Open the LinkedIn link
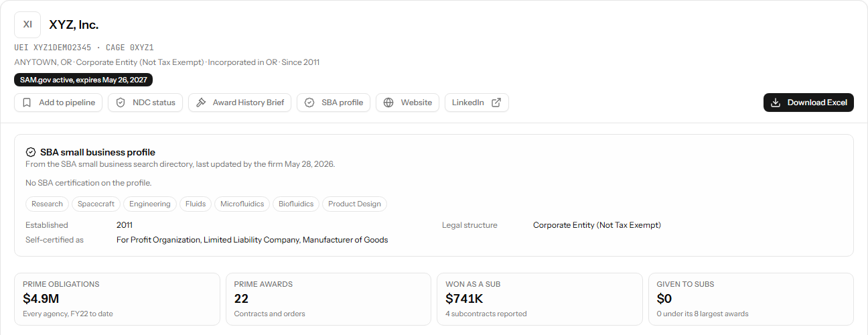This screenshot has width=868, height=335. click(477, 103)
